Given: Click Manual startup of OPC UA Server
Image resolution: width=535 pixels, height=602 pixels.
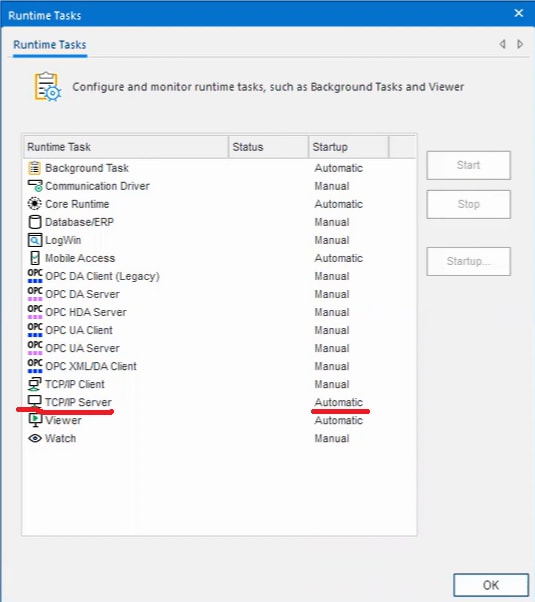Looking at the screenshot, I should (x=332, y=349).
